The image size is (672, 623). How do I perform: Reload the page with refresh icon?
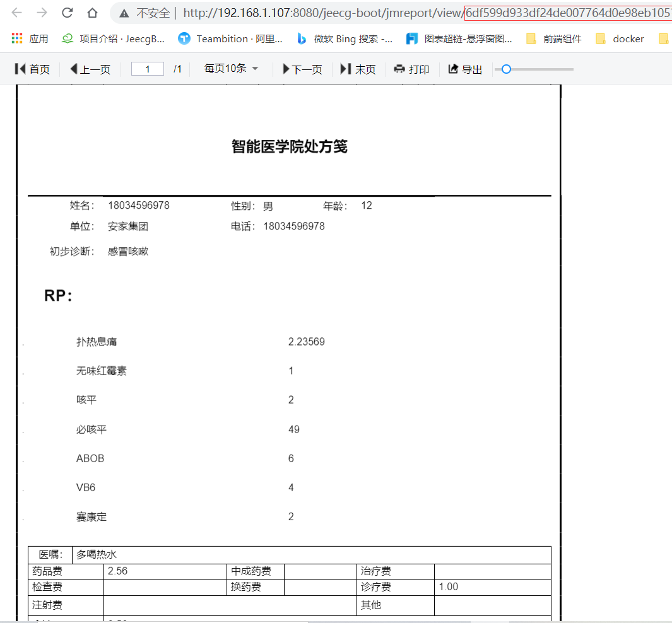[68, 13]
